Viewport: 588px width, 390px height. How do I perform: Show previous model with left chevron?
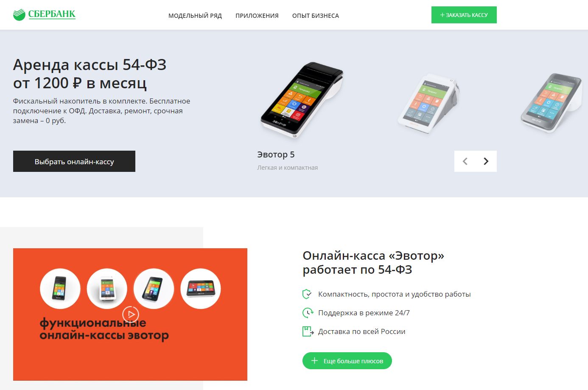[465, 161]
